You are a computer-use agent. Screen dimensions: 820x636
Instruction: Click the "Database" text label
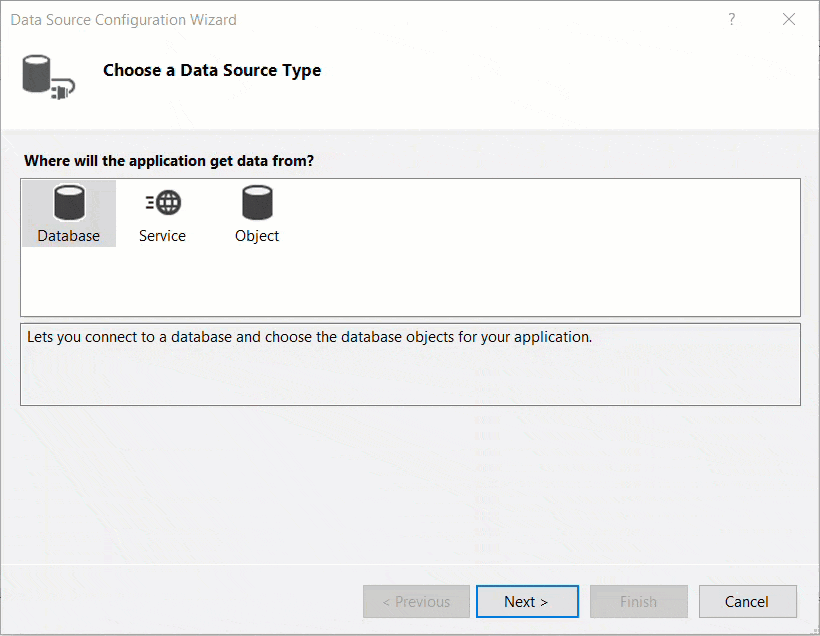pyautogui.click(x=69, y=236)
